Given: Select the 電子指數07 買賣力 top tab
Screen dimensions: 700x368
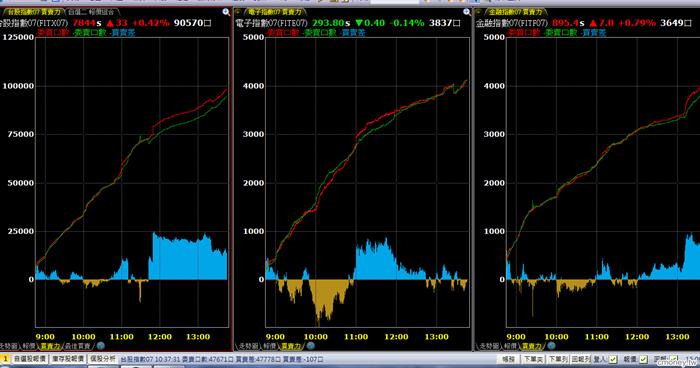Looking at the screenshot, I should coord(275,12).
